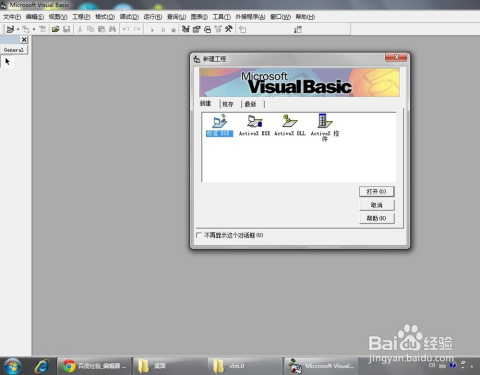Click the Redo arrow icon
The height and width of the screenshot is (375, 480).
coord(137,29)
